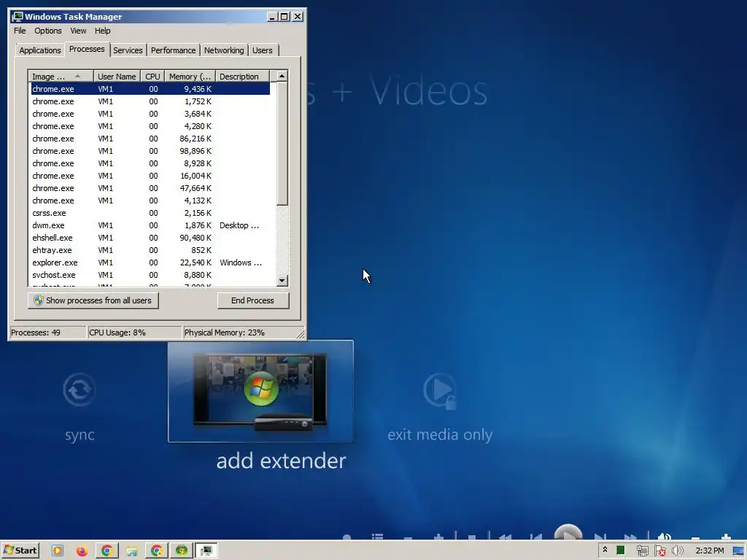The width and height of the screenshot is (747, 560).
Task: Select the ehshell.exe process row
Action: coord(150,238)
